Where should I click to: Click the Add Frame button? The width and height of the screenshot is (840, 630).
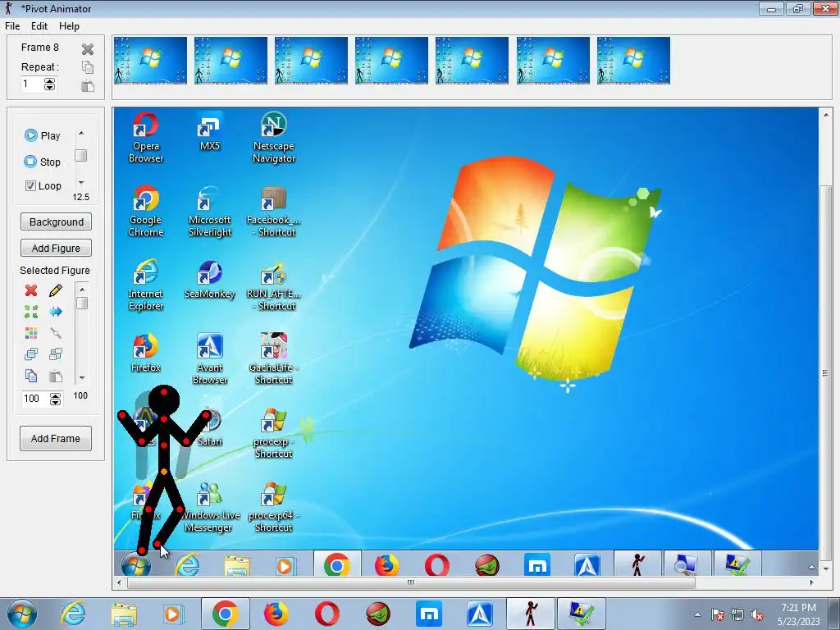[x=56, y=438]
